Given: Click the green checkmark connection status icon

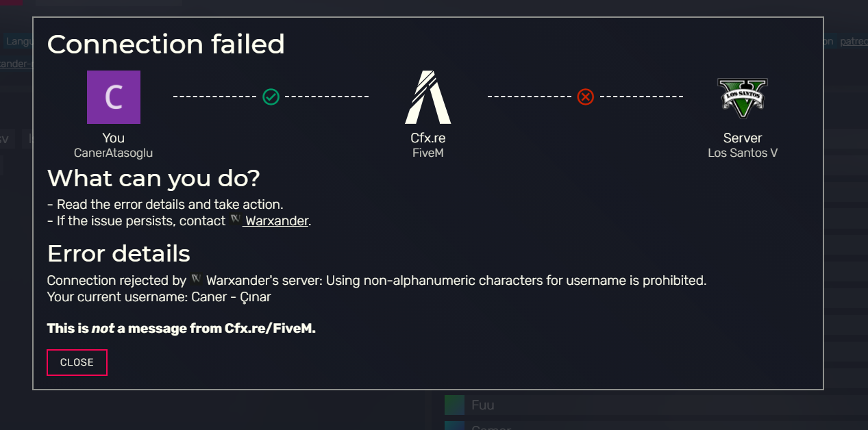Looking at the screenshot, I should click(271, 97).
